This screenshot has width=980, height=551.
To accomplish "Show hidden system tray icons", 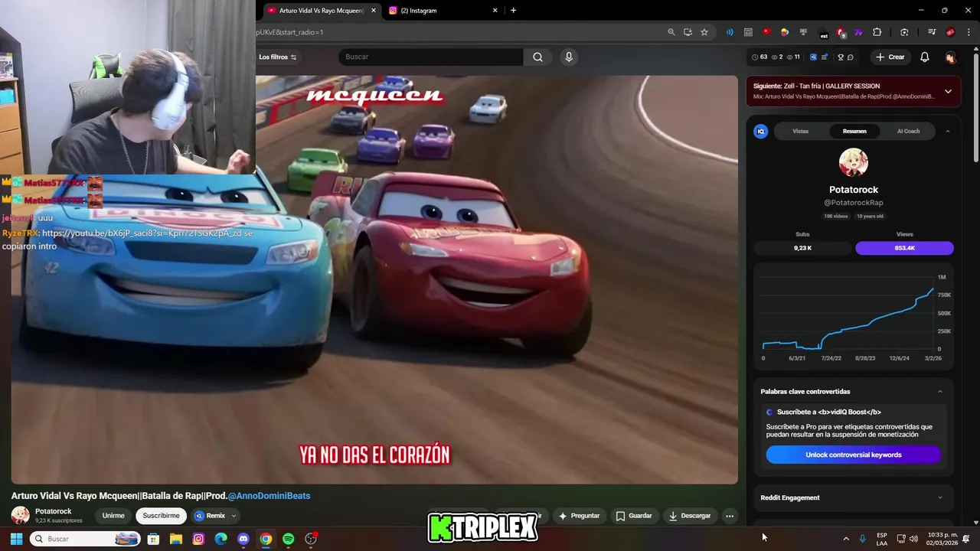I will point(845,539).
